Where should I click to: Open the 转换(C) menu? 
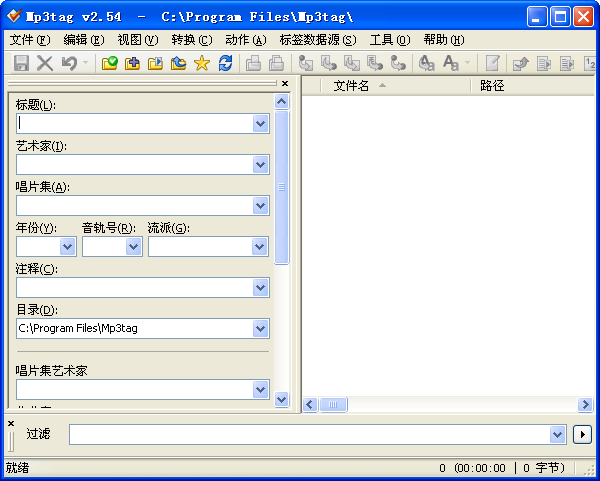point(192,40)
